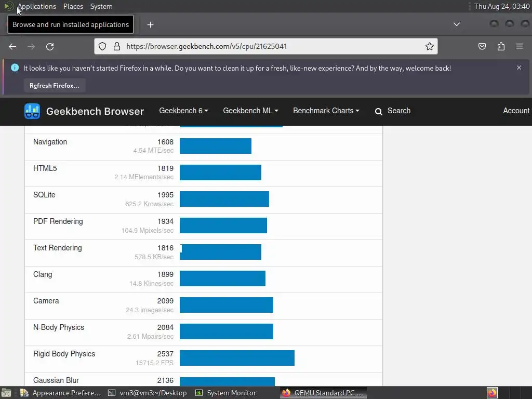Open the Benchmark Charts dropdown
This screenshot has height=399, width=532.
(326, 111)
